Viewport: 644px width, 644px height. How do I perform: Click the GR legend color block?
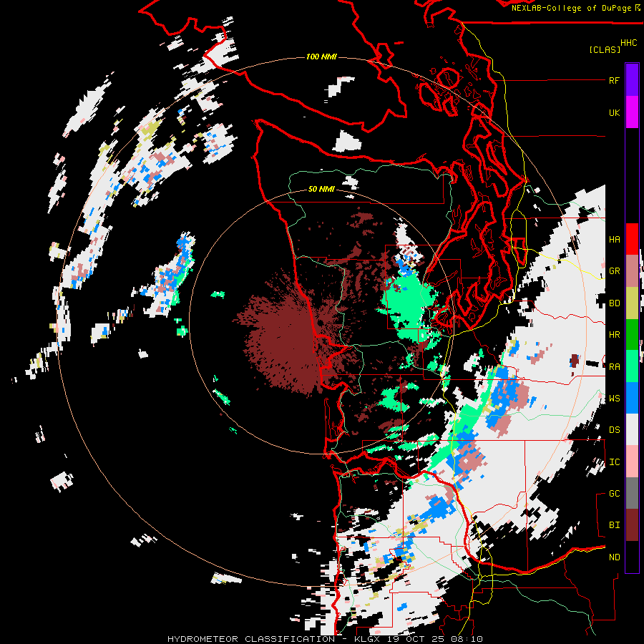[632, 270]
